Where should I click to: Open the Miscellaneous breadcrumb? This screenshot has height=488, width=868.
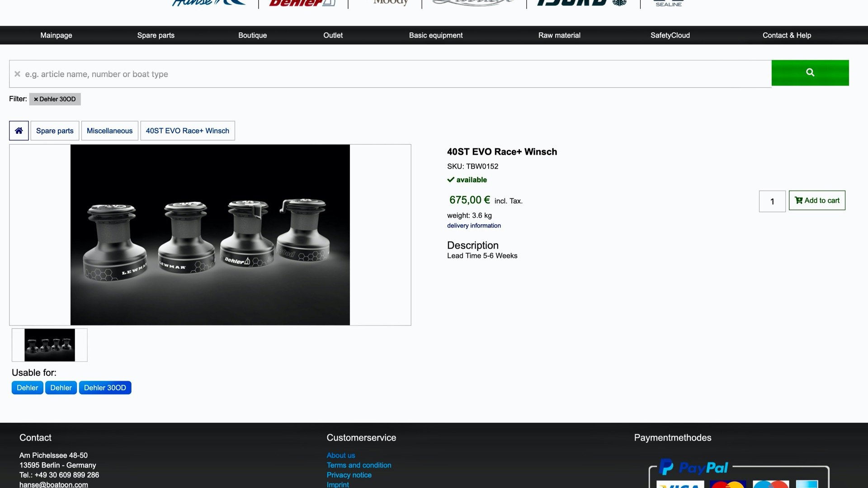[109, 131]
